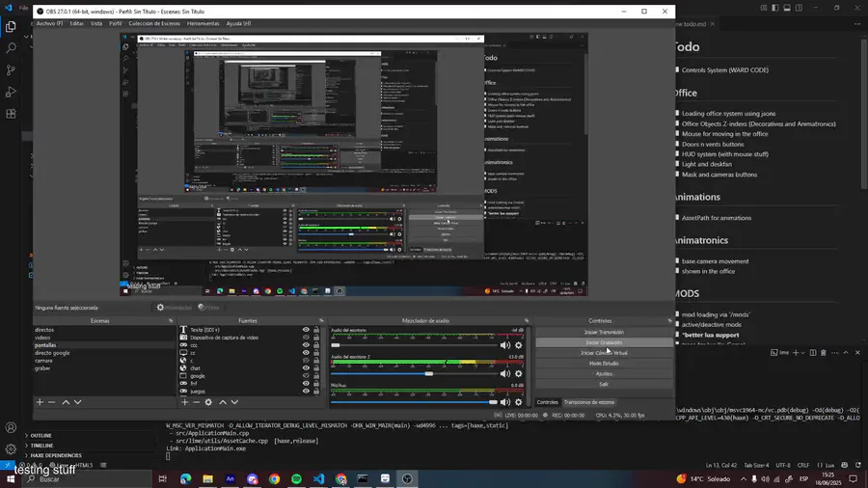Kill terminal with trash icon in VS Code
This screenshot has height=488, width=868.
pyautogui.click(x=824, y=353)
